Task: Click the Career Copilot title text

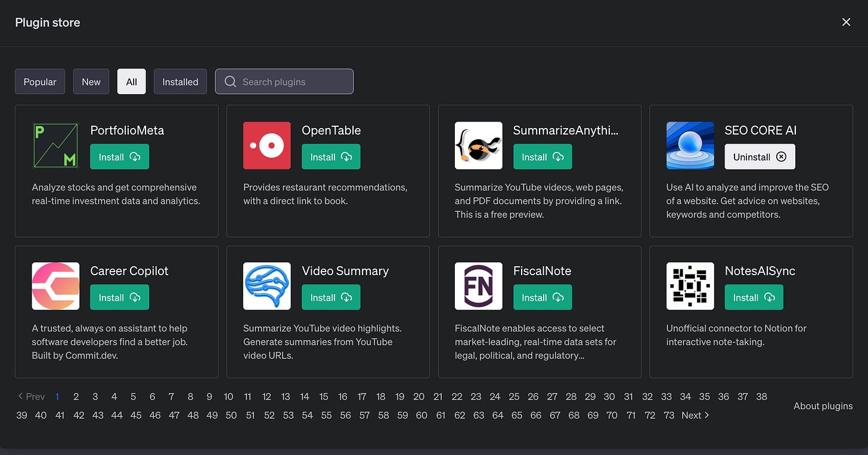Action: coord(129,270)
